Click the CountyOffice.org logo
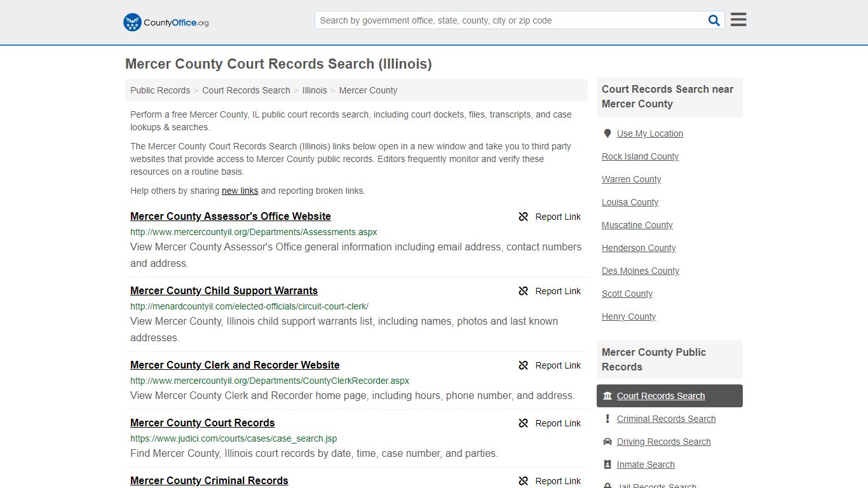This screenshot has width=868, height=488. [166, 22]
